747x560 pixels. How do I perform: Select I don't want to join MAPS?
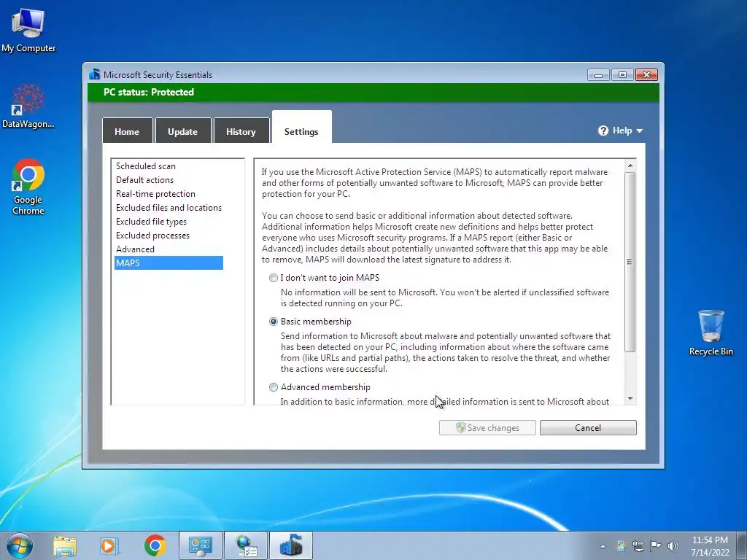click(x=273, y=278)
